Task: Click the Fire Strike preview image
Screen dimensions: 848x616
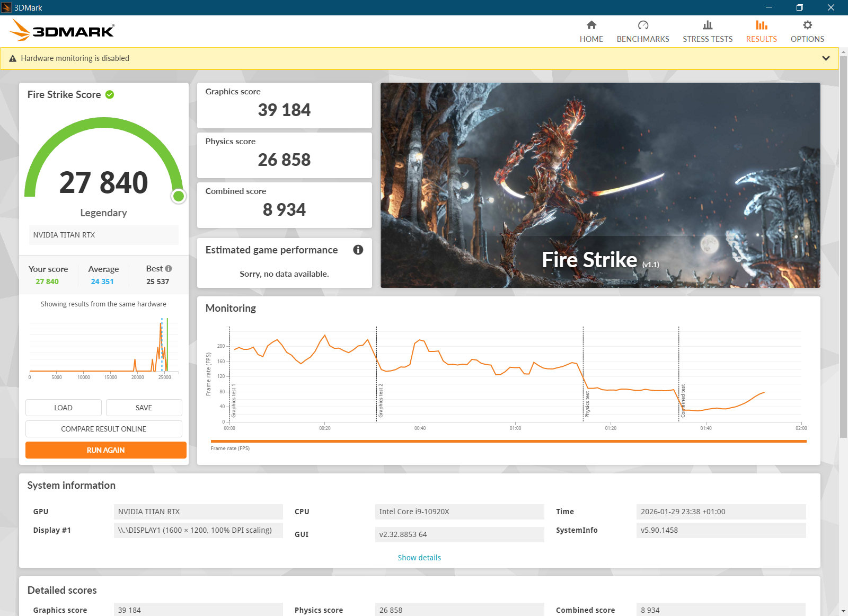Action: tap(600, 185)
